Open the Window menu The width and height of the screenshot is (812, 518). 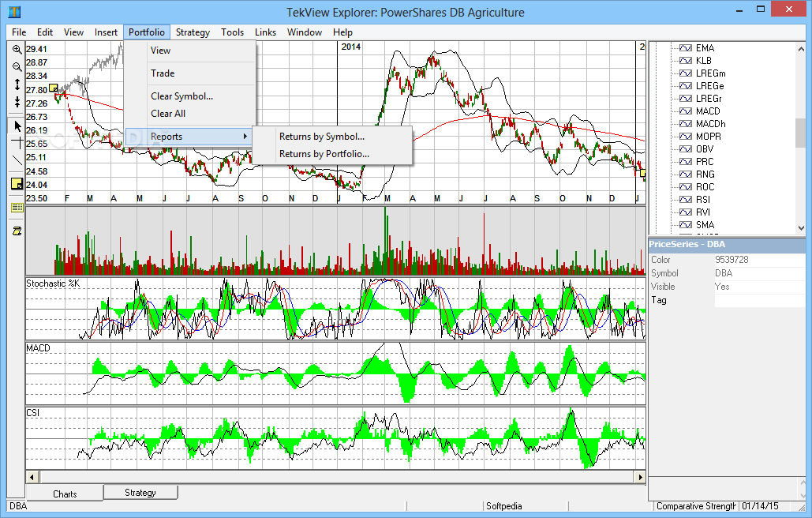point(305,32)
